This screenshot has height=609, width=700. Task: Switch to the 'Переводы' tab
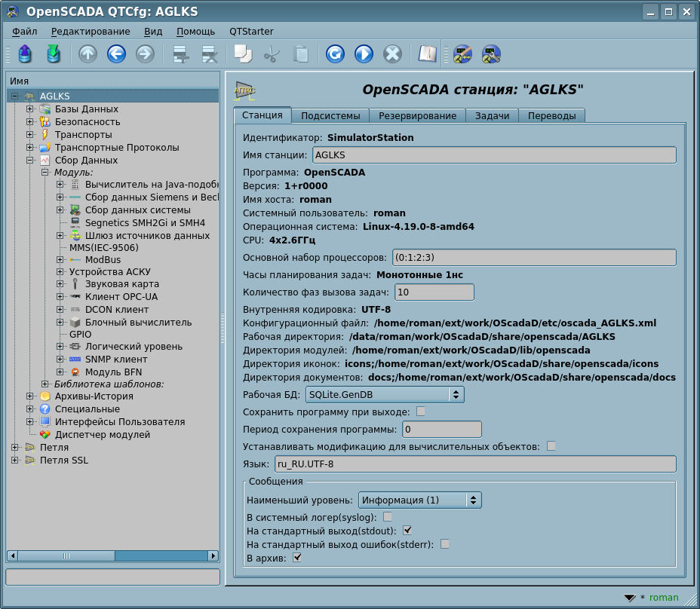click(552, 115)
